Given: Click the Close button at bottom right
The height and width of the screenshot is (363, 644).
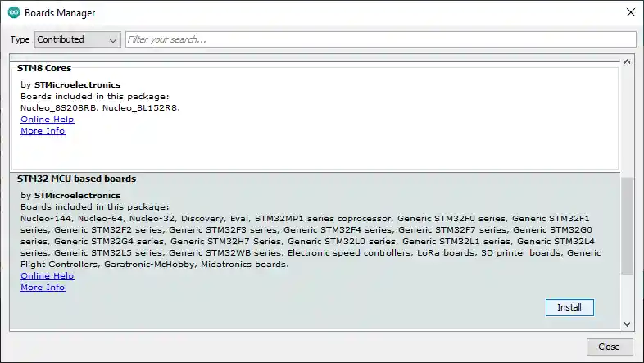Looking at the screenshot, I should click(609, 347).
